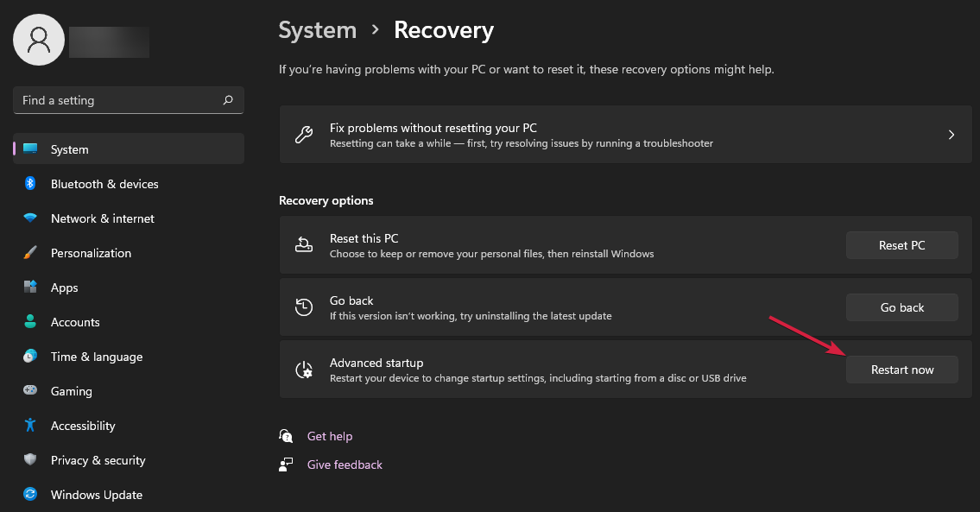Open the Apps settings icon
Screen dimensions: 980x512
(x=28, y=288)
